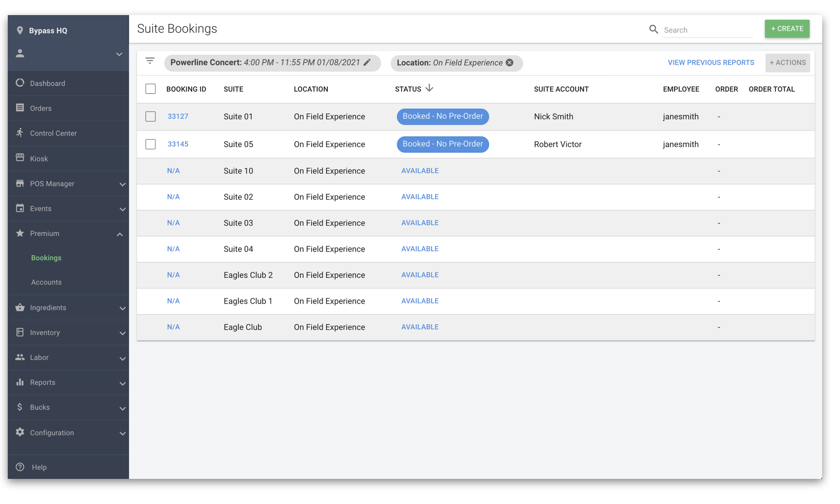Screen dimensions: 840x504
Task: Open booking ID 33145 link
Action: 178,144
